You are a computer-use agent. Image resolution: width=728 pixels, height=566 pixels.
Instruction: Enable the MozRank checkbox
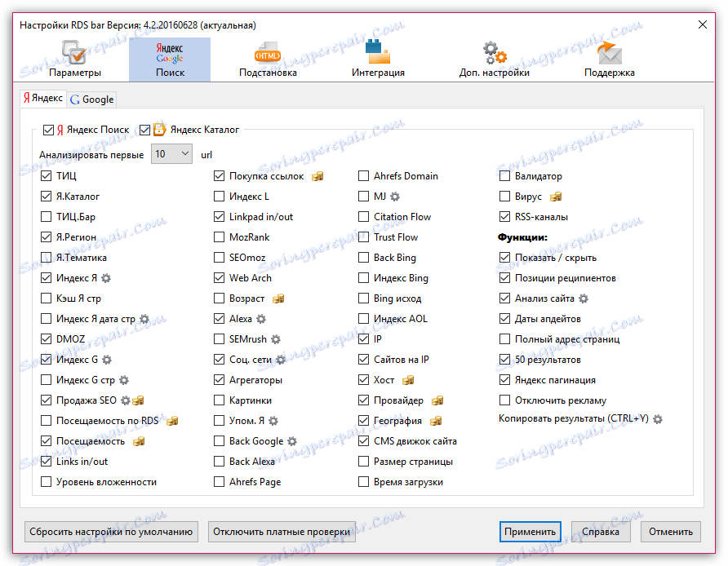(220, 237)
